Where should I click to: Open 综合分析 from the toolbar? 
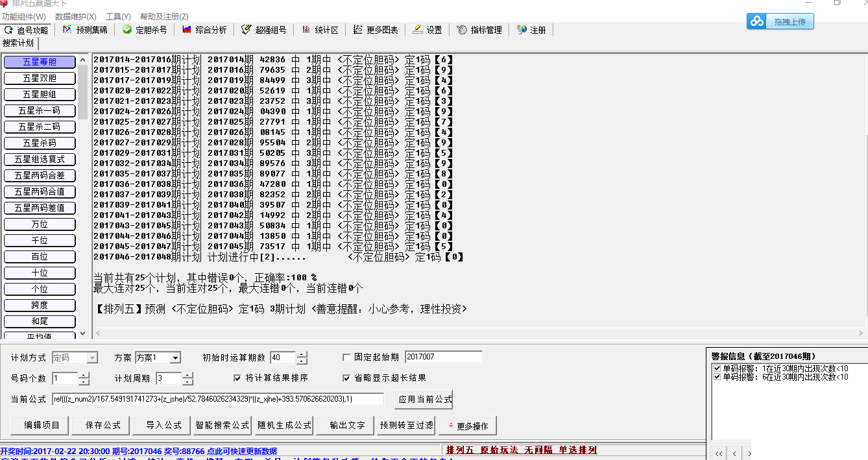point(204,30)
